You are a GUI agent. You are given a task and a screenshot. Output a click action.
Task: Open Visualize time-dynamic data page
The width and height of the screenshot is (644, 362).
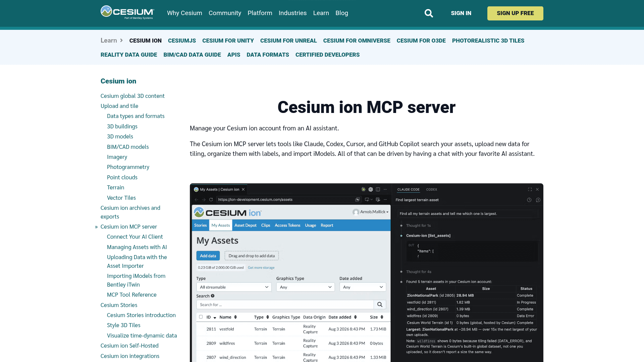click(142, 336)
